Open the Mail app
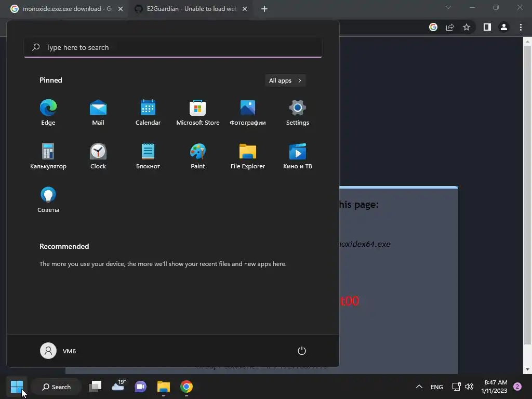Viewport: 532px width, 399px height. (98, 113)
